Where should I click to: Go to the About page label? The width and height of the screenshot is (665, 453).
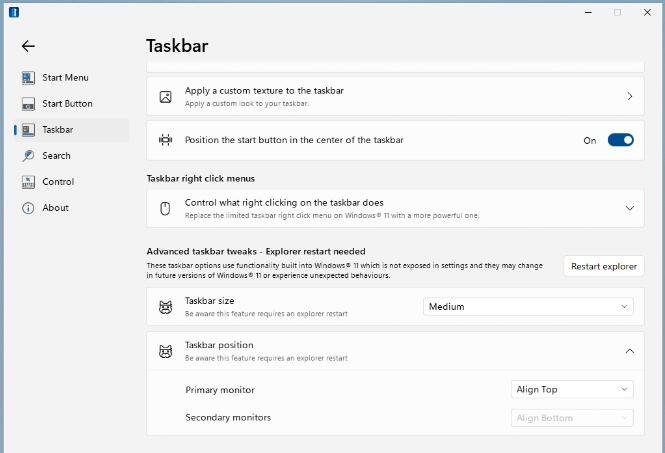pyautogui.click(x=56, y=208)
